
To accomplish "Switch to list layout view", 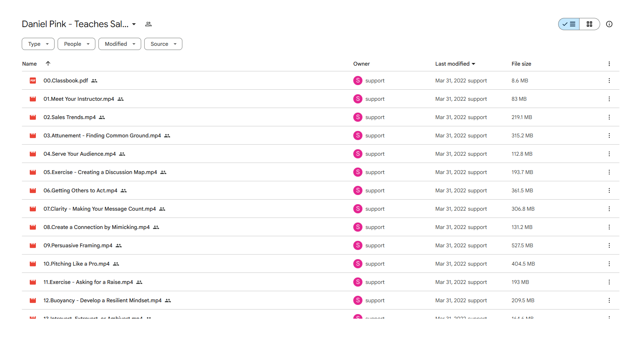I will (x=569, y=24).
